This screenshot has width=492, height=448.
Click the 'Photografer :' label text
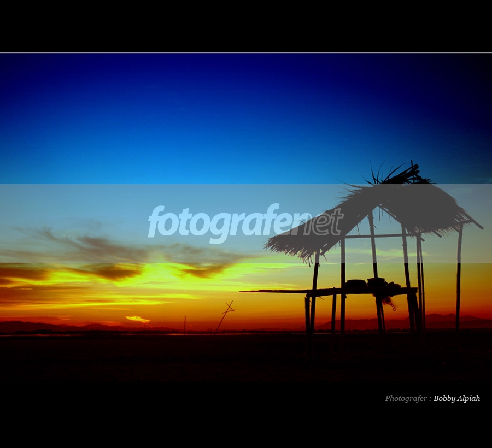408,398
